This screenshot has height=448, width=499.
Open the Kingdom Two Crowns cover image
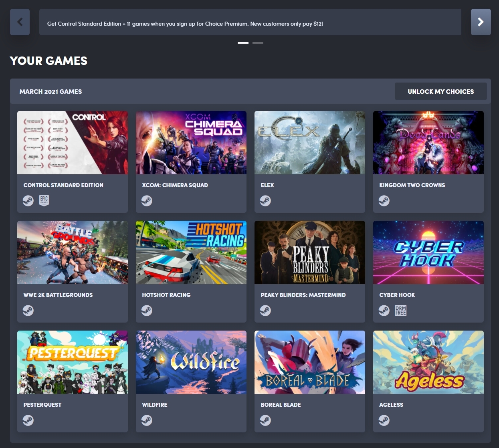(x=428, y=143)
